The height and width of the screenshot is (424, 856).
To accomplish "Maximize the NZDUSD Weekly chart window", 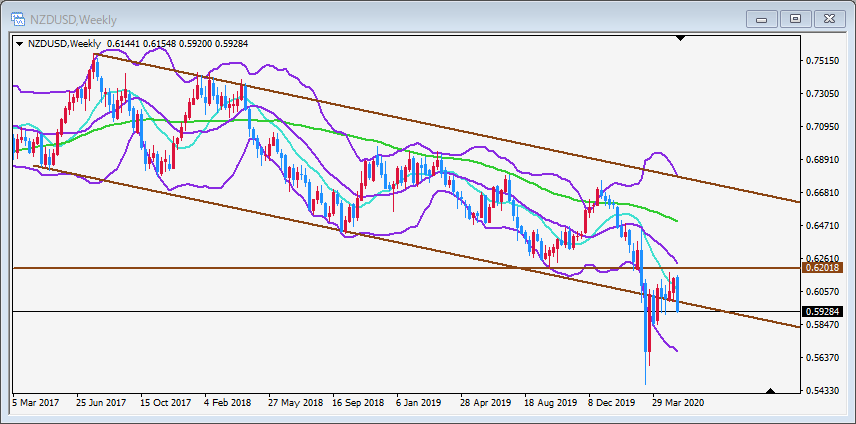I will [795, 19].
